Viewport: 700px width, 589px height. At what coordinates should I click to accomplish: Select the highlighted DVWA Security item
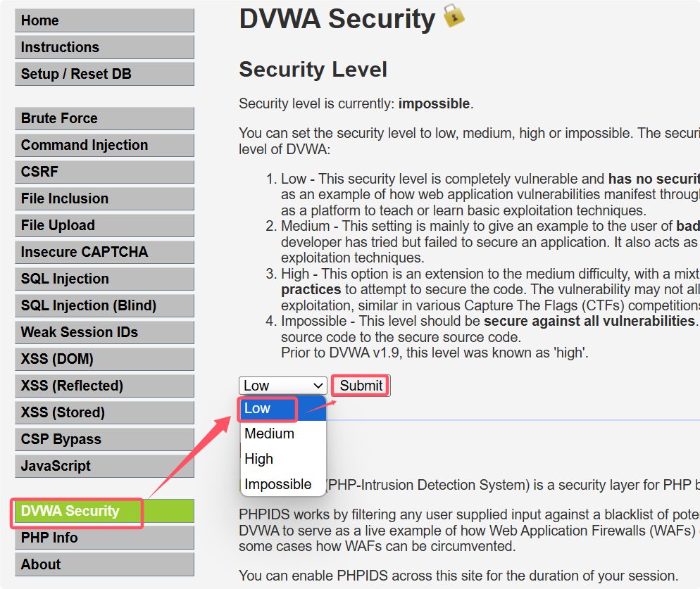click(x=104, y=511)
